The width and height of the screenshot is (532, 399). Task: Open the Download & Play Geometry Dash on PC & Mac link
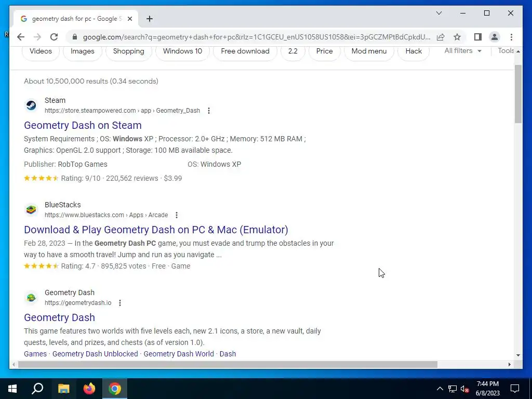[x=156, y=230]
